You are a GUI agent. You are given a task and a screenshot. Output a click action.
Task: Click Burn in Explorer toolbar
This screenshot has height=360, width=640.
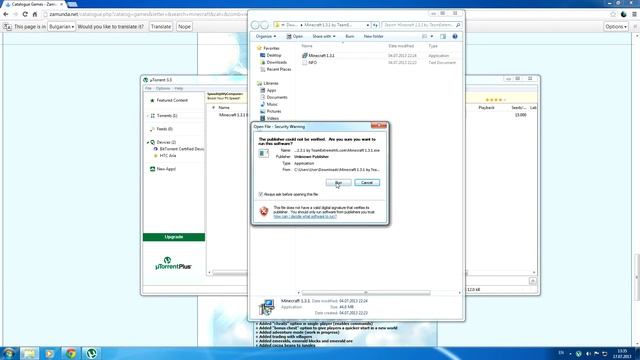click(350, 36)
